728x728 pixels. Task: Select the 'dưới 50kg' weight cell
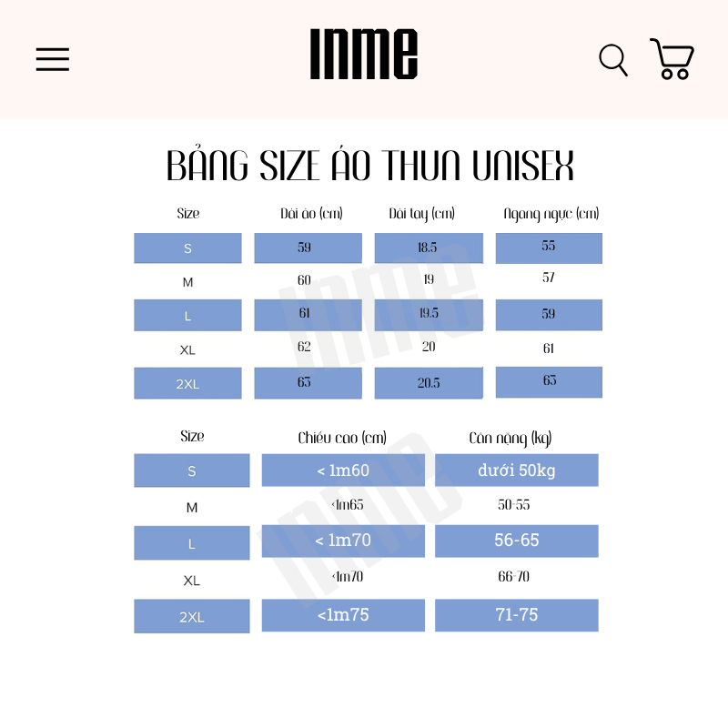pyautogui.click(x=516, y=470)
